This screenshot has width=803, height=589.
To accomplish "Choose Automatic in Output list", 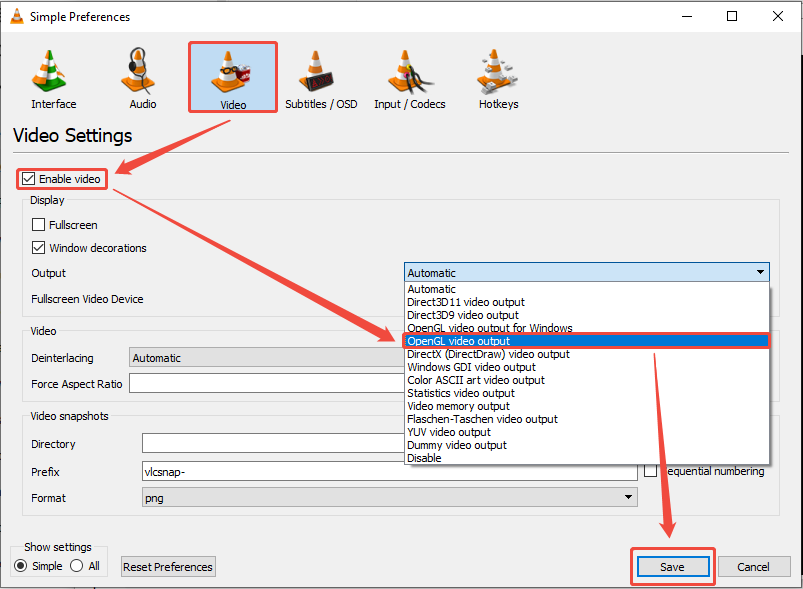I will [587, 289].
